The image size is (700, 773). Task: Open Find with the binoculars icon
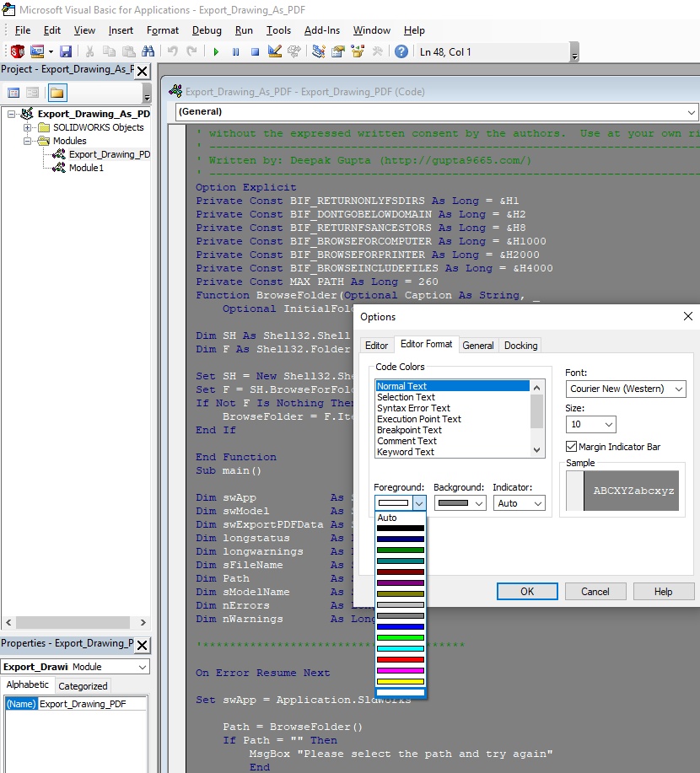click(x=148, y=51)
